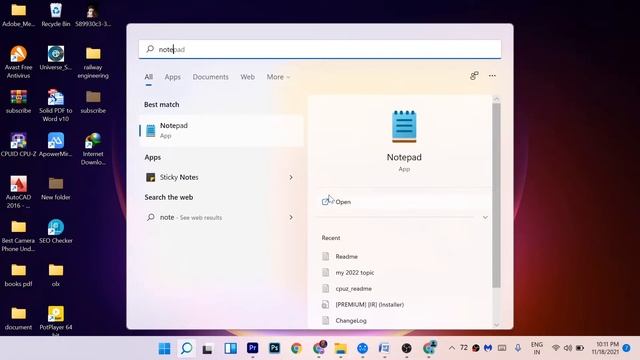Image resolution: width=640 pixels, height=360 pixels.
Task: Open the search options ellipsis menu
Action: pyautogui.click(x=492, y=76)
